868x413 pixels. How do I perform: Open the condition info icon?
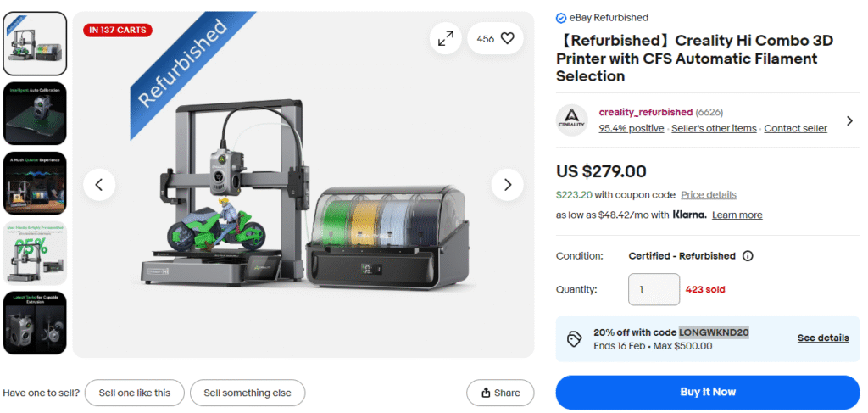click(x=748, y=256)
